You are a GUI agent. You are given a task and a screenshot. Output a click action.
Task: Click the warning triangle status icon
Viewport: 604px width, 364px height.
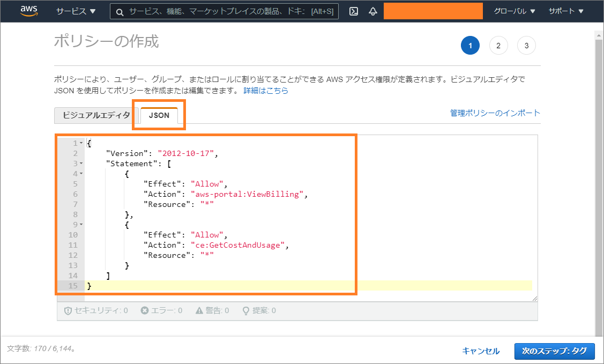click(199, 310)
